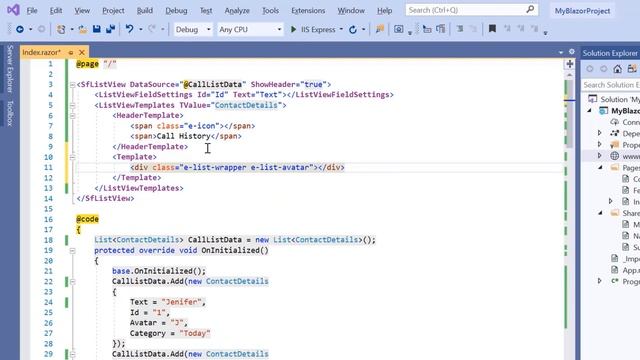
Task: Open the Build menu
Action: tap(144, 11)
